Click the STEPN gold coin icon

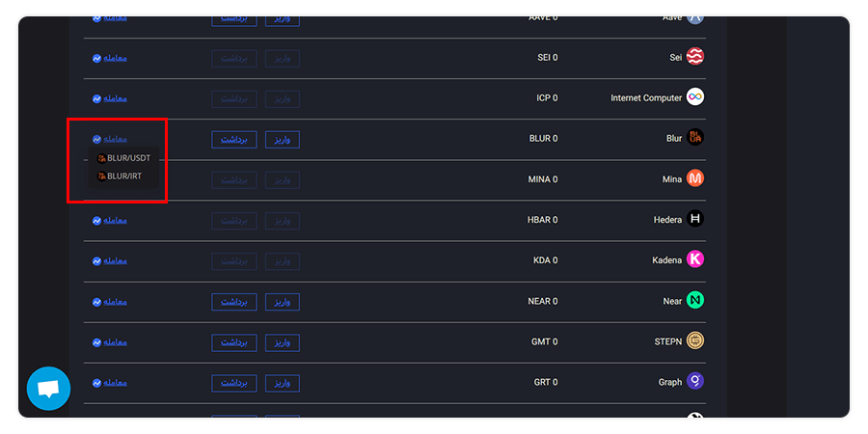pos(695,341)
